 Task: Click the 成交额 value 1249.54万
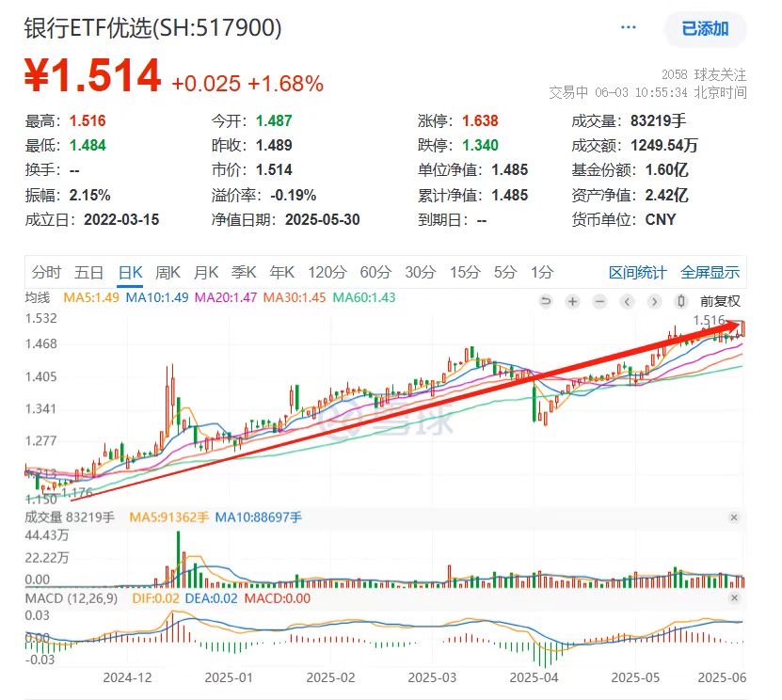click(x=663, y=145)
